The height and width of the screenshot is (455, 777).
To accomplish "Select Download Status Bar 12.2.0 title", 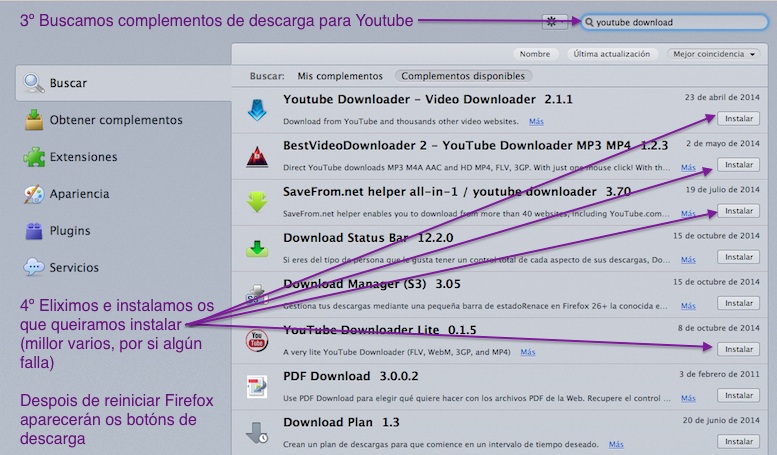I will coord(368,237).
